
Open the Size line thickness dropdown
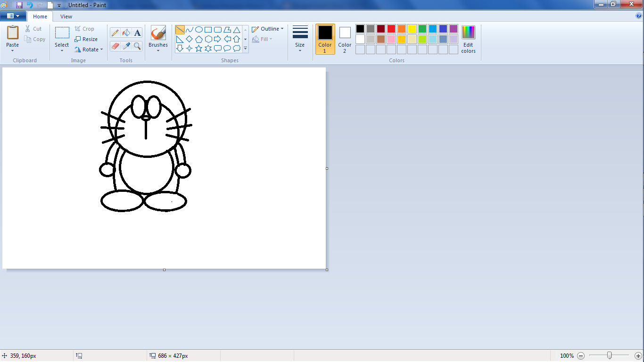click(300, 39)
